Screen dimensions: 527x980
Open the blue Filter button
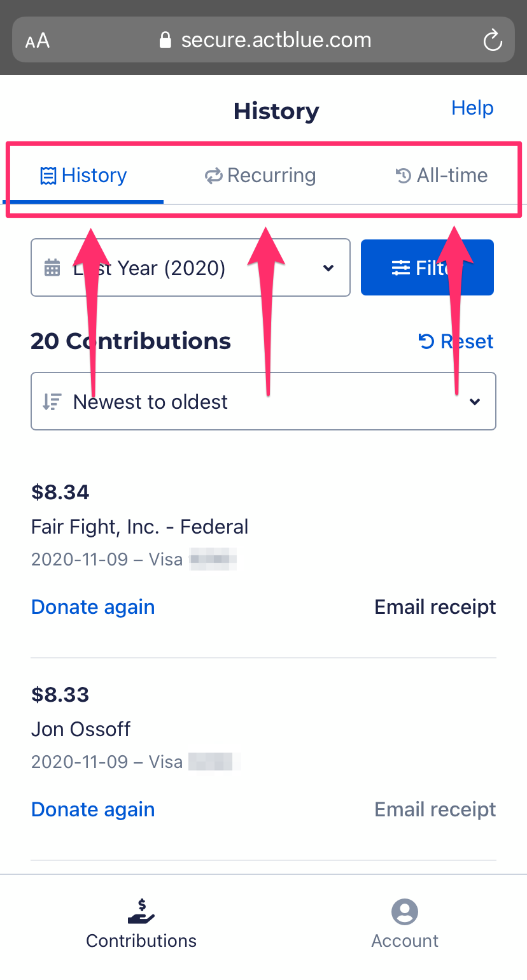point(427,267)
